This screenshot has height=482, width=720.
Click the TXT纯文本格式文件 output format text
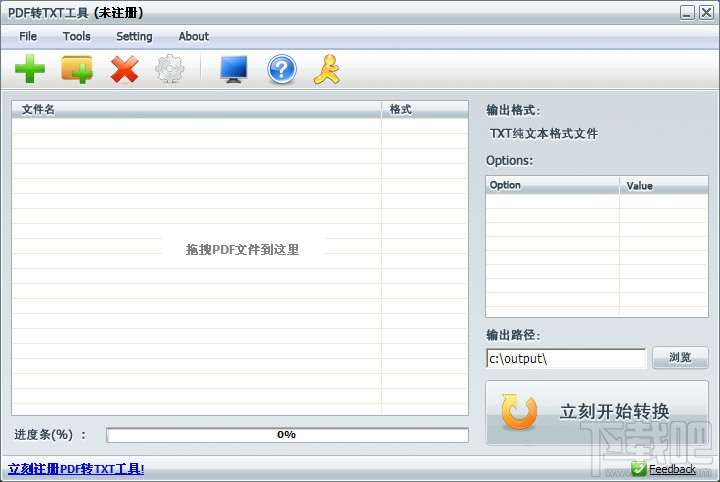click(544, 134)
